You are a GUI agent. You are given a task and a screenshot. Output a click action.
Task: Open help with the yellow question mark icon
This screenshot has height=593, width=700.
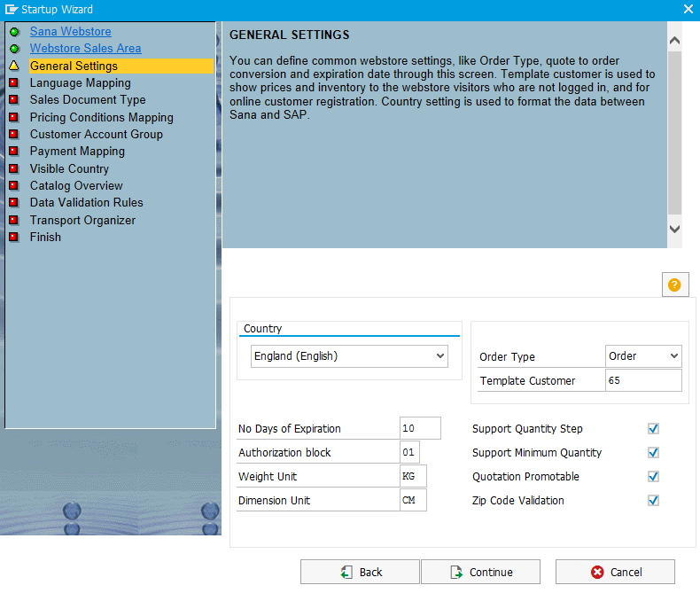[x=674, y=285]
